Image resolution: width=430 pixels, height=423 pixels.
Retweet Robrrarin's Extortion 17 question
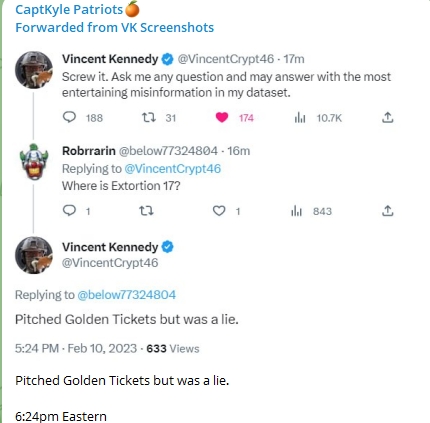click(146, 211)
